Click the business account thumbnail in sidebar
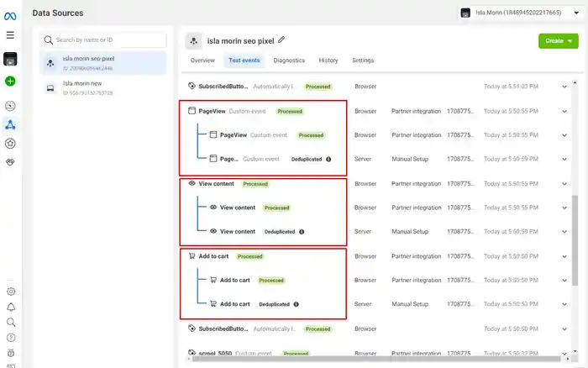Image resolution: width=588 pixels, height=368 pixels. [x=10, y=59]
